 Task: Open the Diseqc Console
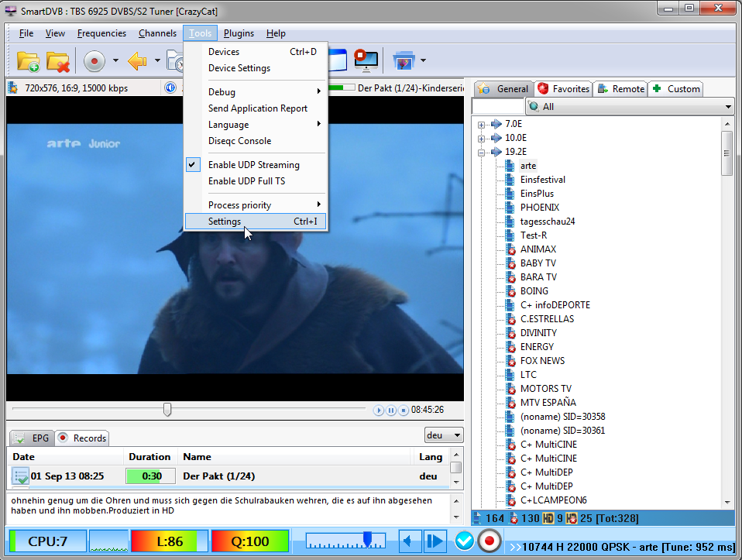(256, 141)
